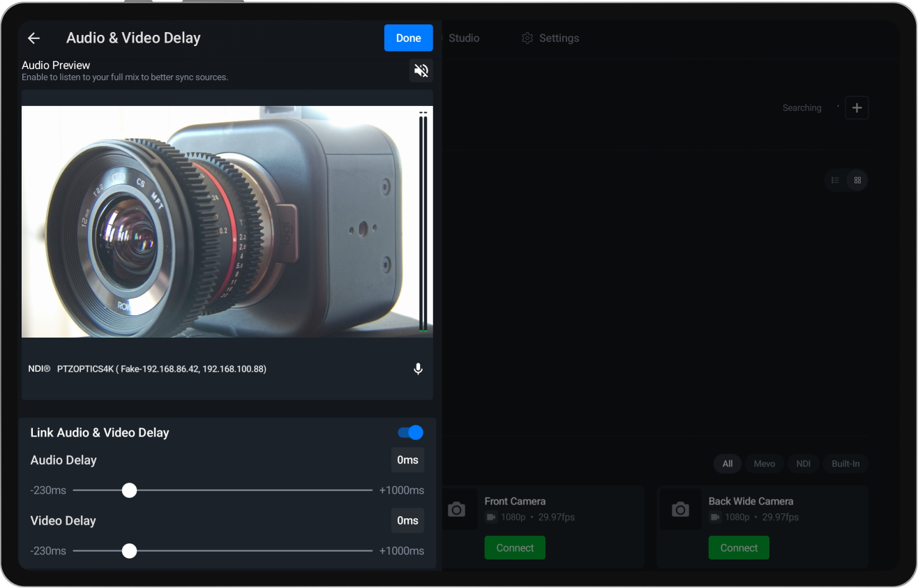Click the plus icon to add a source
This screenshot has height=588, width=918.
click(x=857, y=107)
